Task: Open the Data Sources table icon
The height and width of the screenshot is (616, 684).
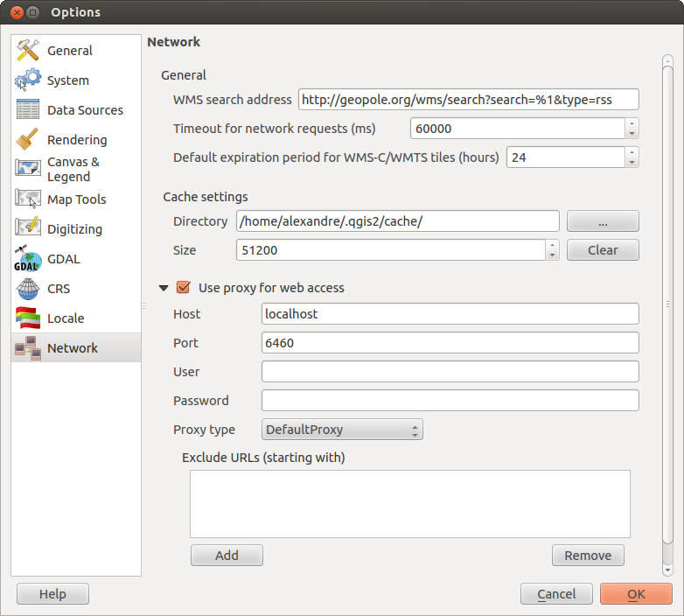Action: point(28,110)
